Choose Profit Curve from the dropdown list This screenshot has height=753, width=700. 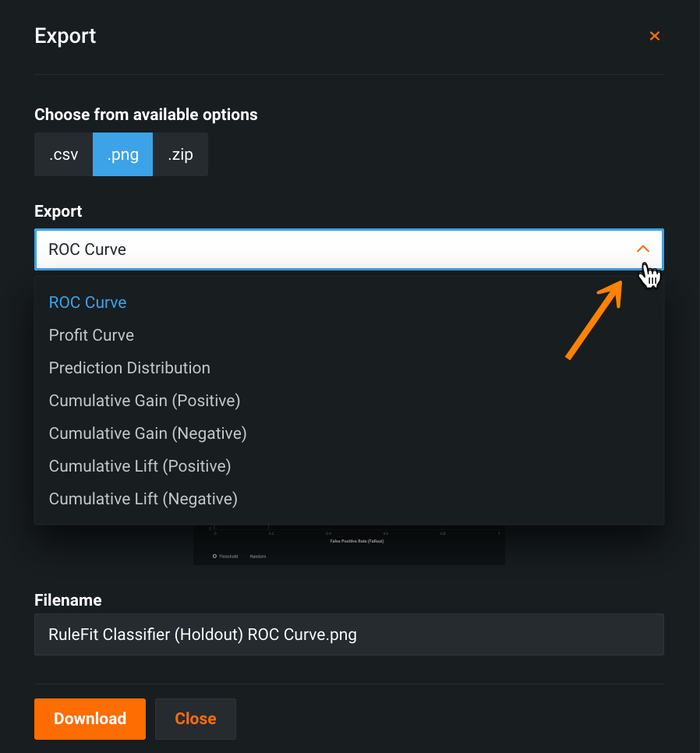91,335
